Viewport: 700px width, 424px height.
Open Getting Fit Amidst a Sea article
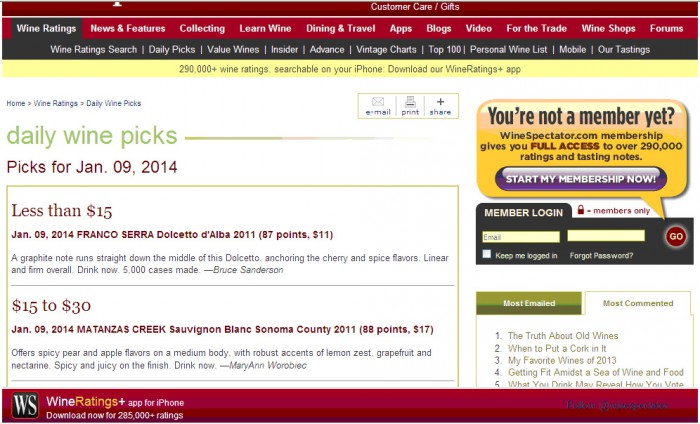(595, 372)
